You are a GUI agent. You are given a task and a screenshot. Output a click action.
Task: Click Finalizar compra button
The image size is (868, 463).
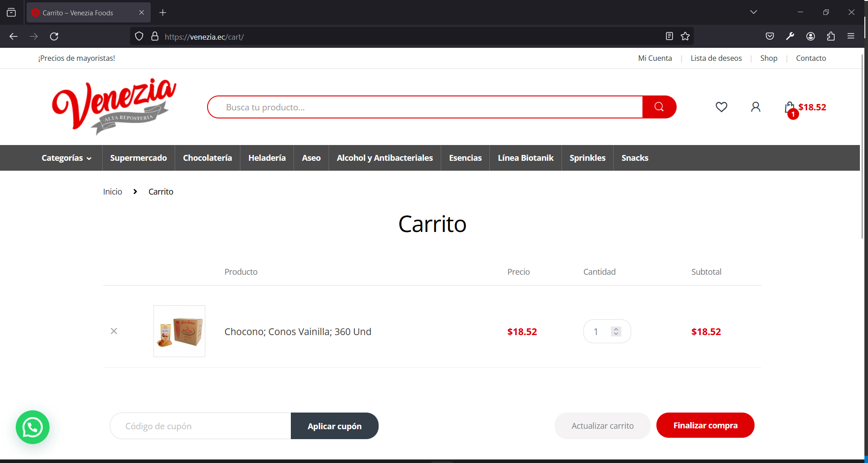[705, 425]
